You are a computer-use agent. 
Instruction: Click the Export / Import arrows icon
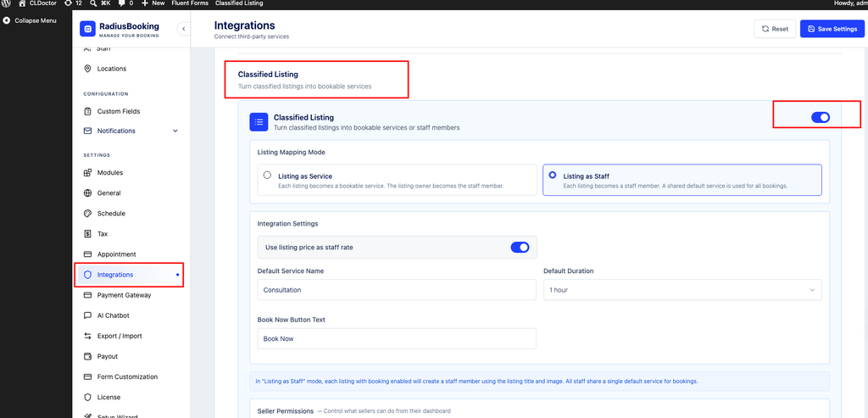click(x=87, y=336)
